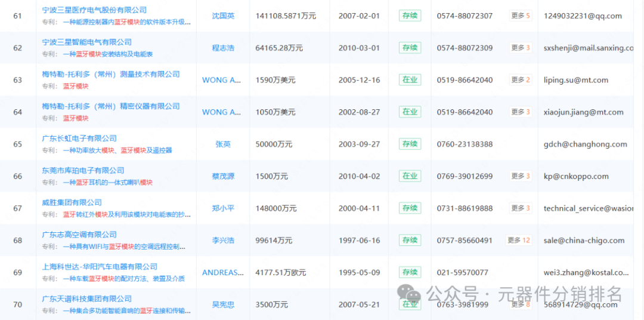This screenshot has width=644, height=320.
Task: Click 存续 status tag in row 61
Action: tap(410, 16)
